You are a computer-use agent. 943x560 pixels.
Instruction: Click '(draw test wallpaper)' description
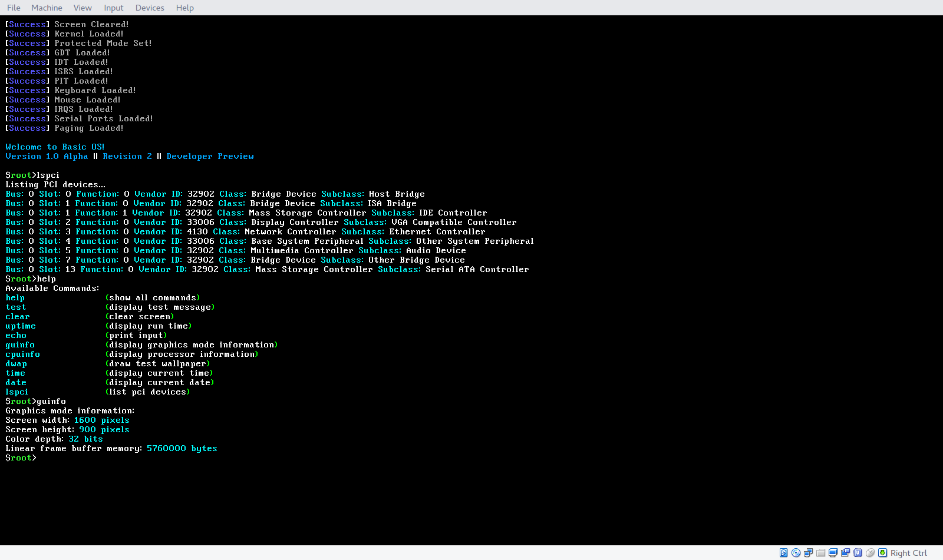click(158, 363)
